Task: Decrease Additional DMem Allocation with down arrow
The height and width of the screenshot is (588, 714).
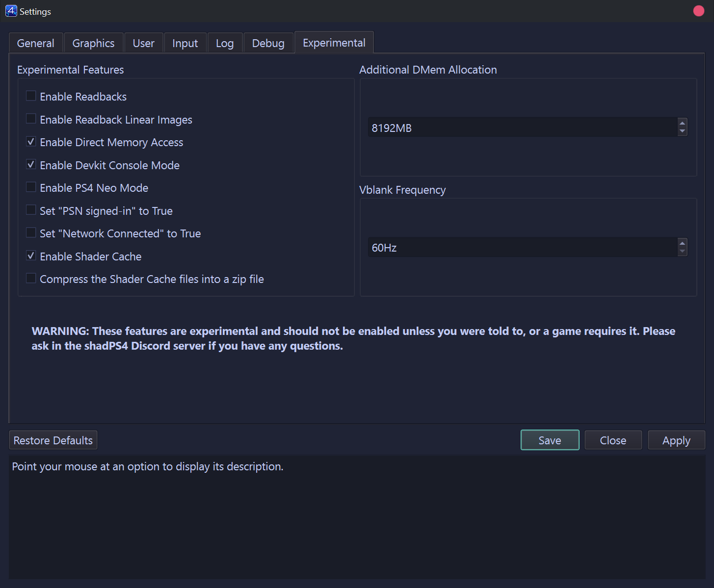Action: tap(682, 131)
